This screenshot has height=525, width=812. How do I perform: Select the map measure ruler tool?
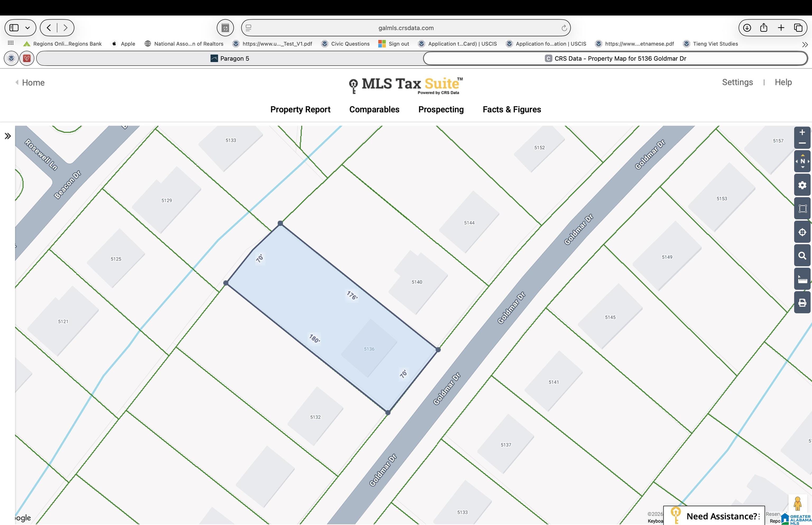[x=802, y=279]
